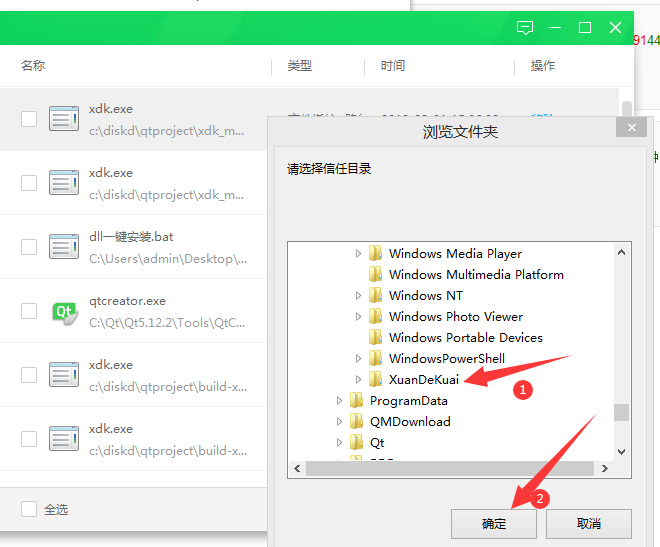This screenshot has height=547, width=660.
Task: Select the XuanDeKuai folder name
Action: 424,380
